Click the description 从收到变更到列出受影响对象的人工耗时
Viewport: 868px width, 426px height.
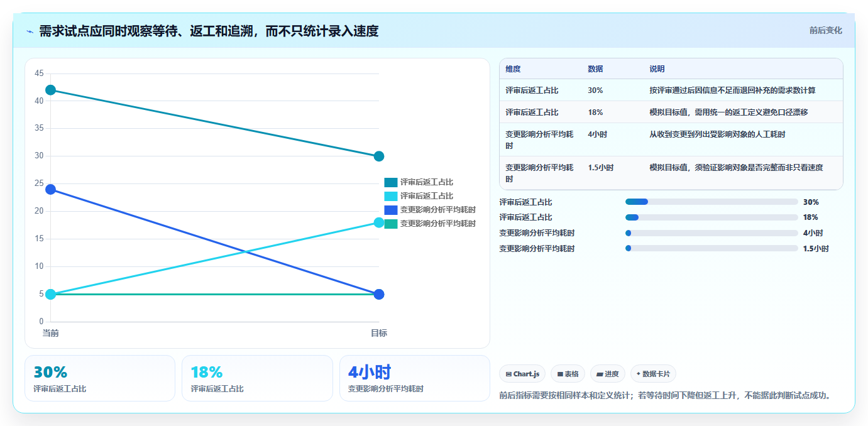[717, 134]
